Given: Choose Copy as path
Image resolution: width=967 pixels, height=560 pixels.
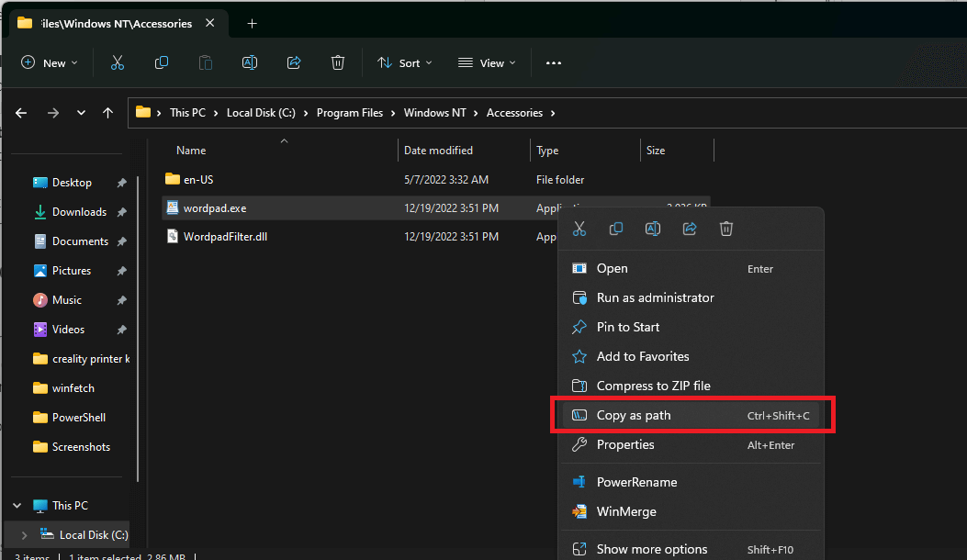Looking at the screenshot, I should coord(691,416).
